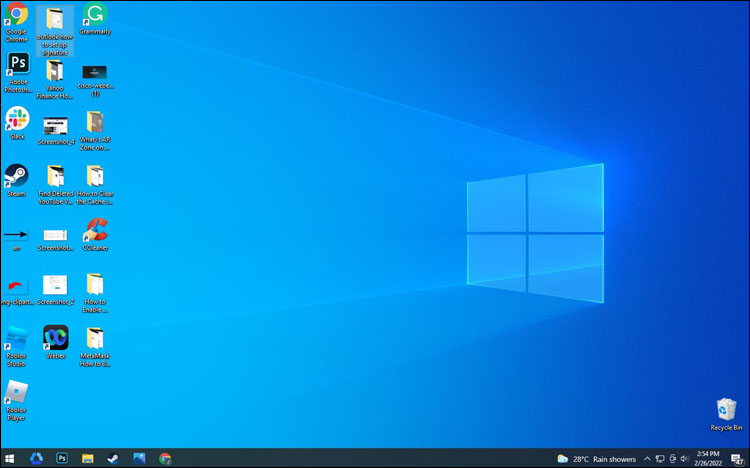Select the Screenshot_4 image file
This screenshot has width=750, height=468.
coord(56,131)
